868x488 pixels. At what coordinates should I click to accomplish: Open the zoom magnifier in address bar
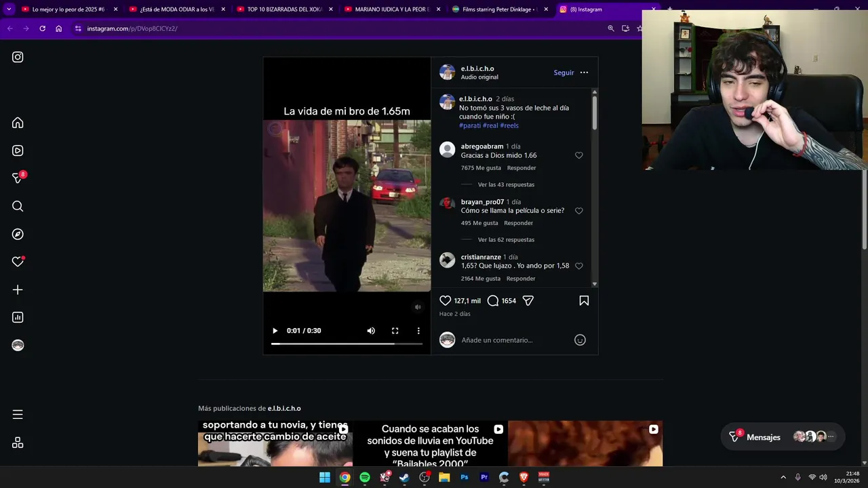pos(611,28)
